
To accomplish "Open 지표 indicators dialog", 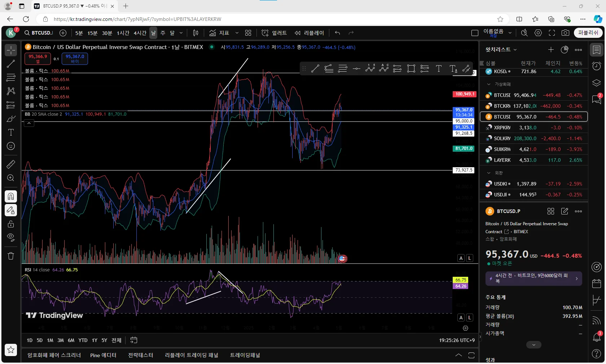I will pyautogui.click(x=219, y=33).
